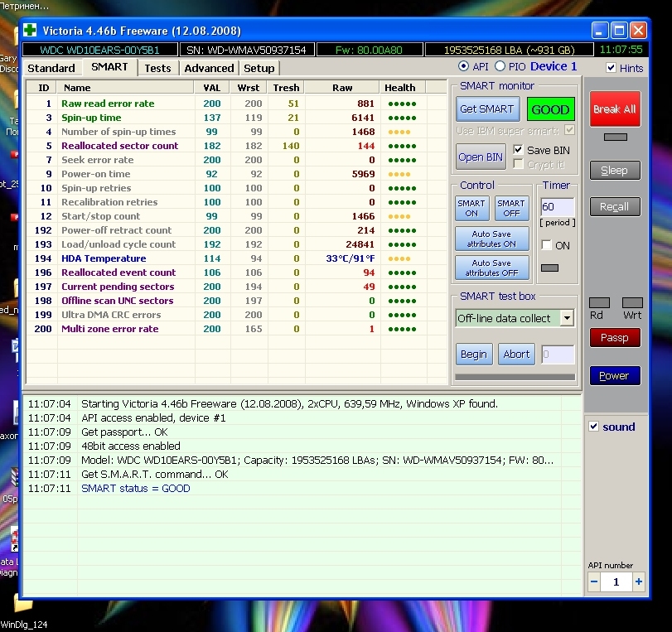Click the blue Power button

point(614,375)
